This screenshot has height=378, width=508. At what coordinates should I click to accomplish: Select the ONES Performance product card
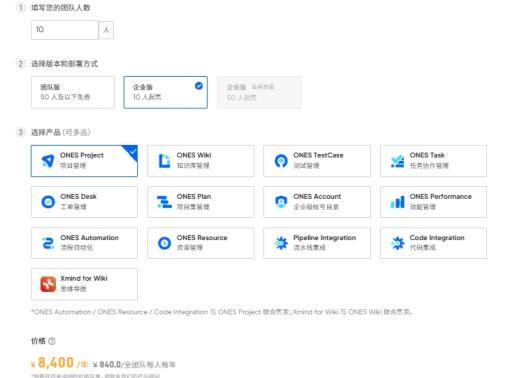433,202
